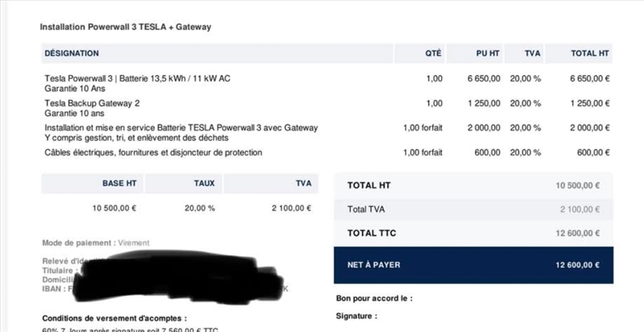The height and width of the screenshot is (332, 644).
Task: Click the 'Signature' field label
Action: pos(357,316)
